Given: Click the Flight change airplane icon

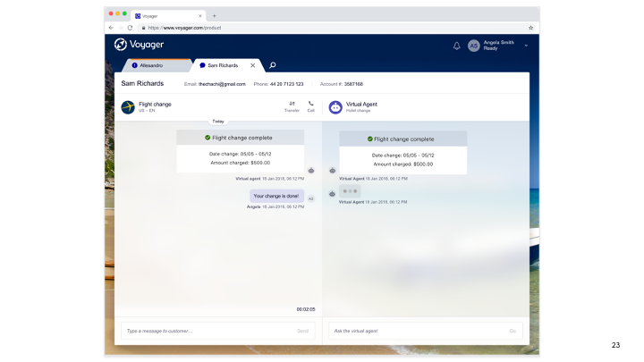Looking at the screenshot, I should [128, 107].
